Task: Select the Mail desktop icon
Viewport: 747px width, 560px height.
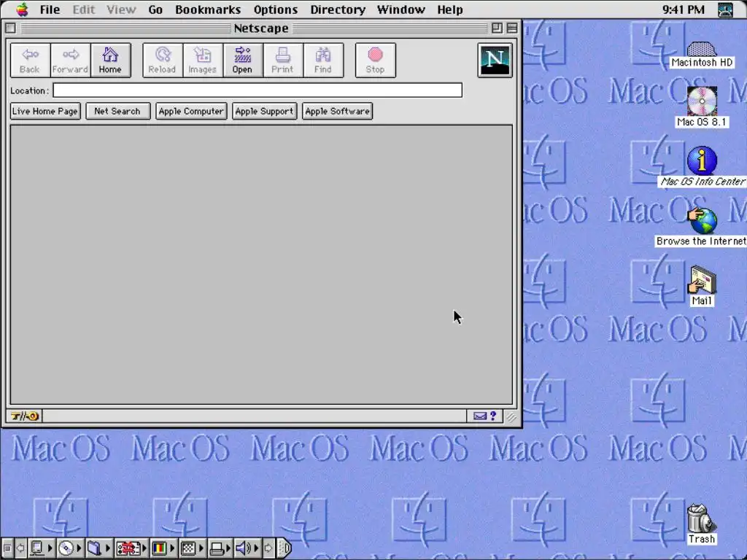Action: tap(702, 286)
